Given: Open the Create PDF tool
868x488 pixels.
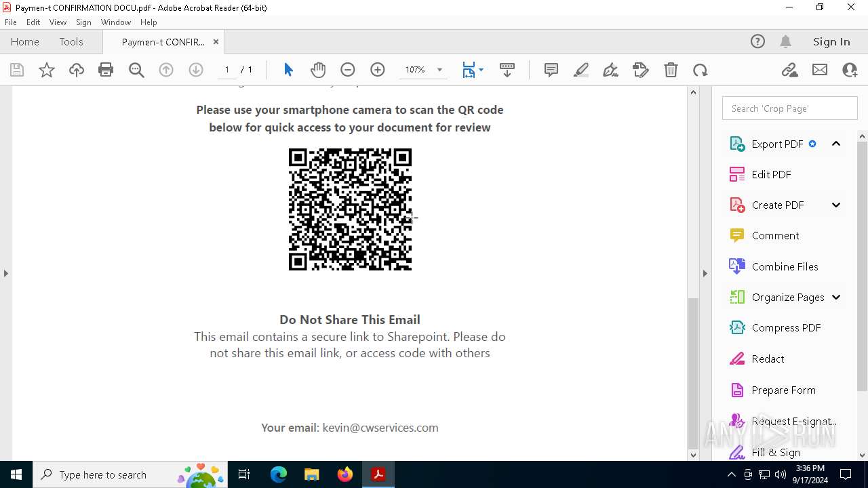Looking at the screenshot, I should click(x=778, y=205).
